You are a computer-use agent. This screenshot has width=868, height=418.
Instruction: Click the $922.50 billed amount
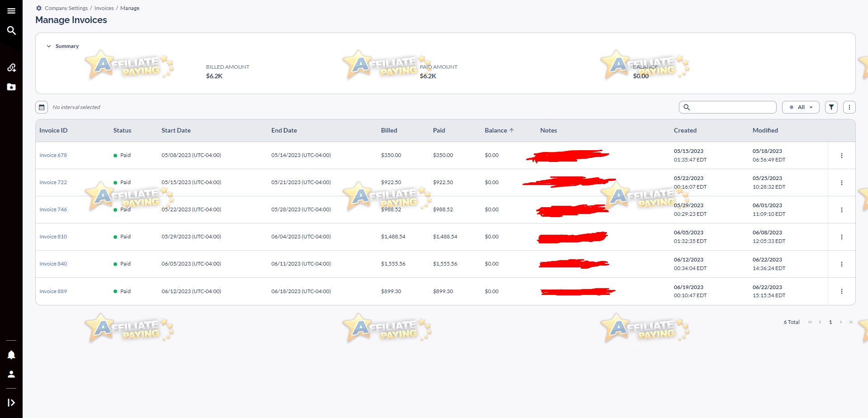(x=391, y=182)
